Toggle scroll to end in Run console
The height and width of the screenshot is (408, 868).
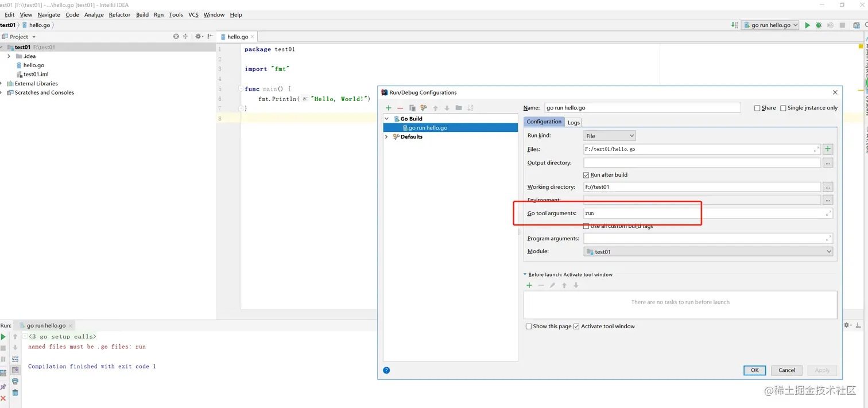(15, 370)
